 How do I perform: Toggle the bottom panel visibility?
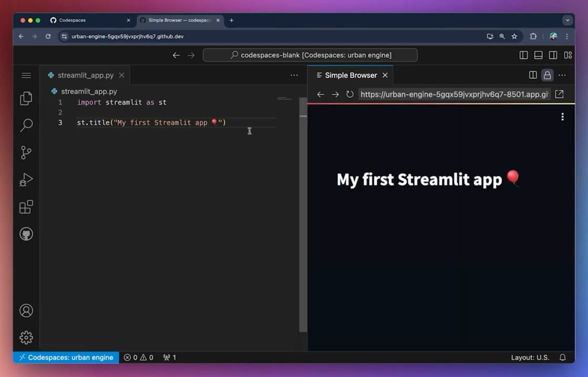pos(538,55)
